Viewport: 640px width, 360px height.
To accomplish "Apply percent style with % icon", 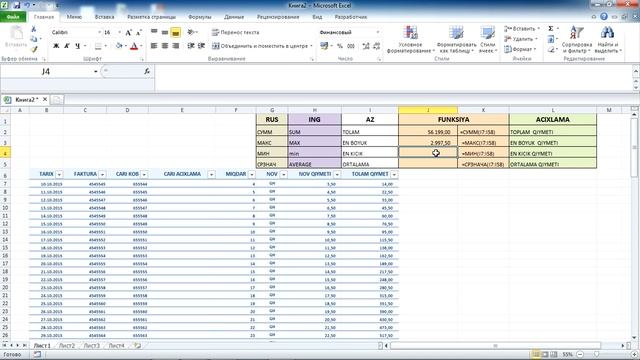I will (x=340, y=46).
